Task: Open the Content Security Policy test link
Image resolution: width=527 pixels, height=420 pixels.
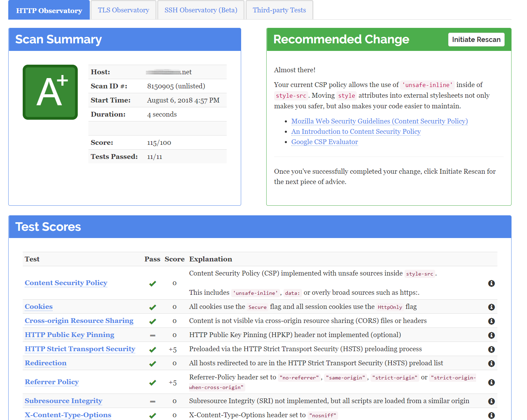Action: click(66, 283)
